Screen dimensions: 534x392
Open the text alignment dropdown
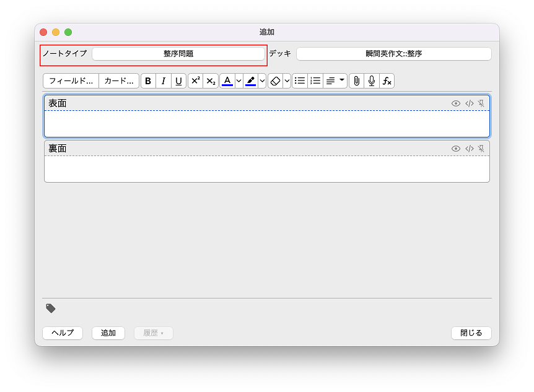click(x=335, y=81)
